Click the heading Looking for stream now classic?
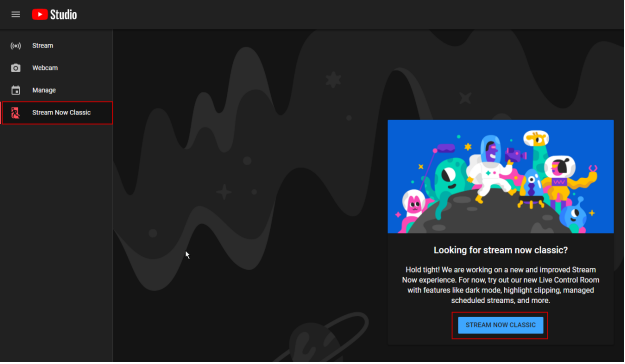This screenshot has height=364, width=625. pos(501,250)
